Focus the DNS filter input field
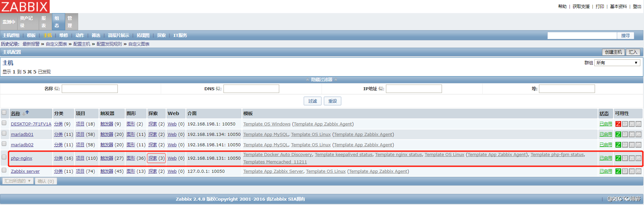The height and width of the screenshot is (205, 644). 251,89
